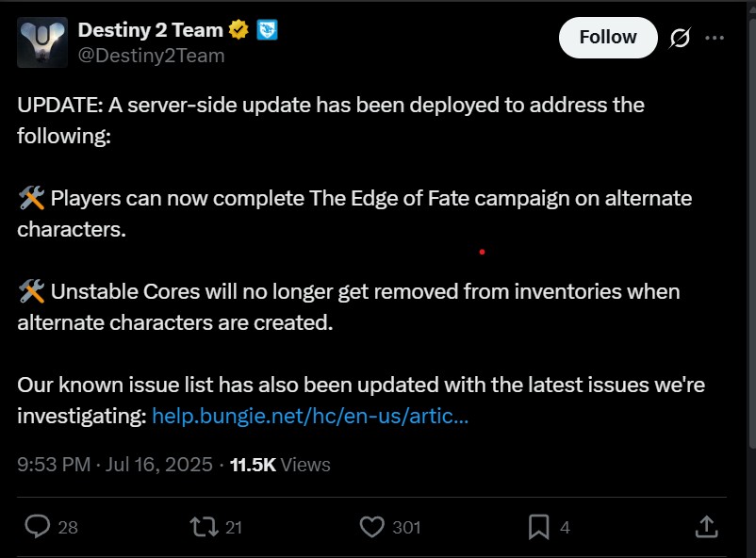Click the @Destiny2Team handle

(152, 56)
